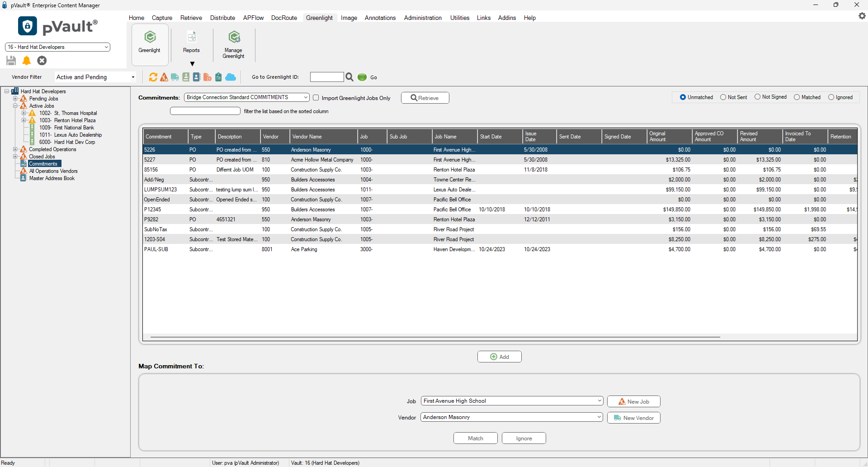This screenshot has height=467, width=868.
Task: Open the vault selector 16 - Hard Hat Developers
Action: coord(57,47)
